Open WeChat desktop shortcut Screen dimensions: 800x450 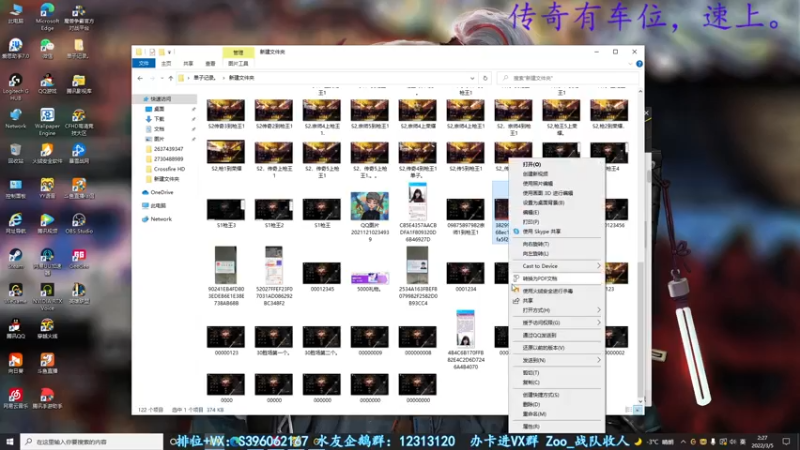(47, 49)
